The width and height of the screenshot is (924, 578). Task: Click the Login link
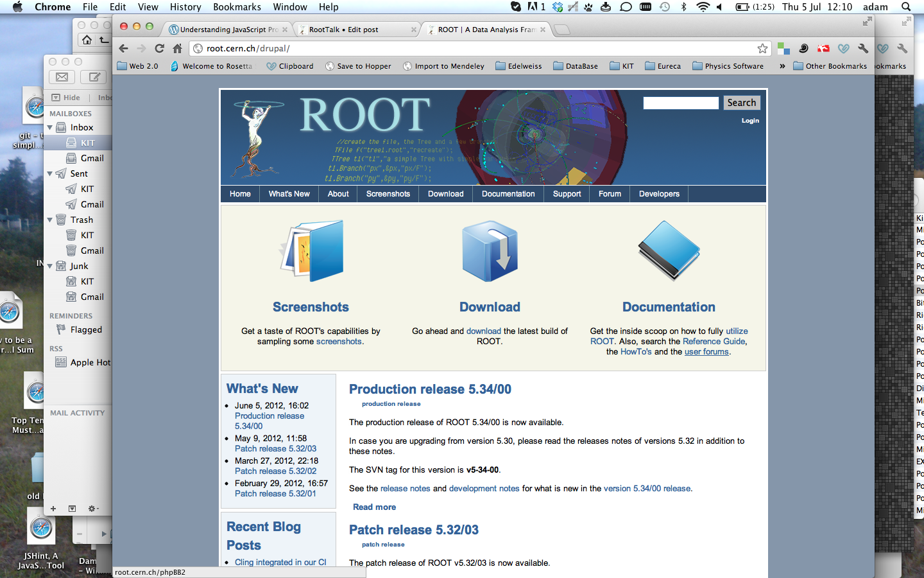750,121
